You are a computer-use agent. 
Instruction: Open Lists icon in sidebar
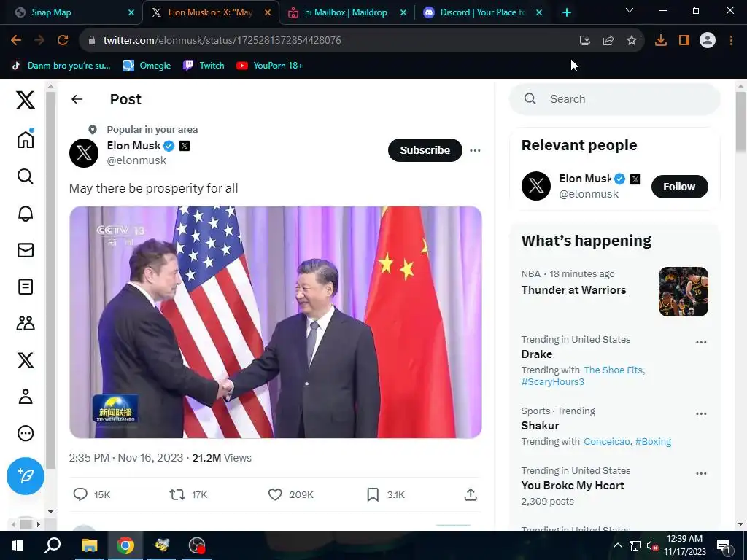[x=26, y=287]
